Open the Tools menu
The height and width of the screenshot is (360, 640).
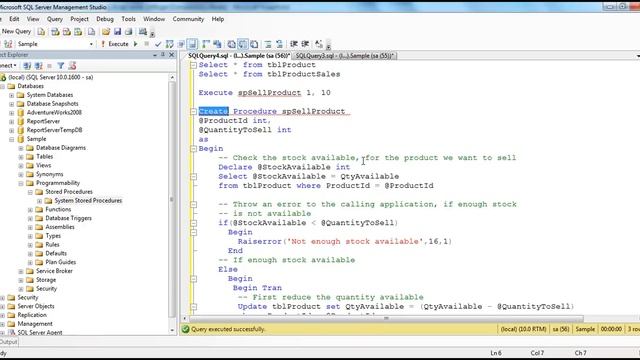tap(129, 19)
